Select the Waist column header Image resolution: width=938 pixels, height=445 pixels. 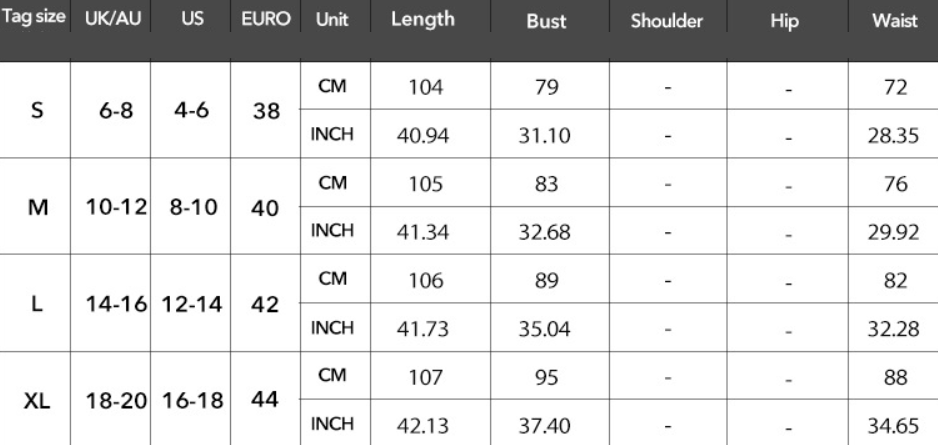(x=894, y=21)
